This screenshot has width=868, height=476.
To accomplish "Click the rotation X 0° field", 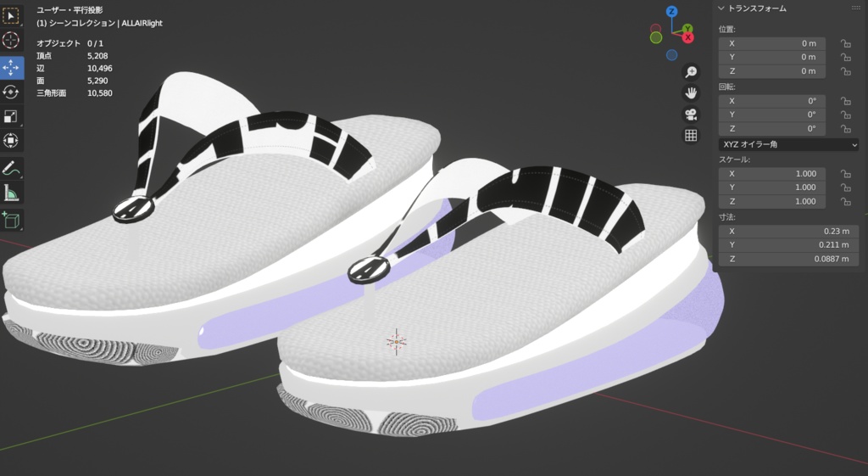I will [x=771, y=101].
